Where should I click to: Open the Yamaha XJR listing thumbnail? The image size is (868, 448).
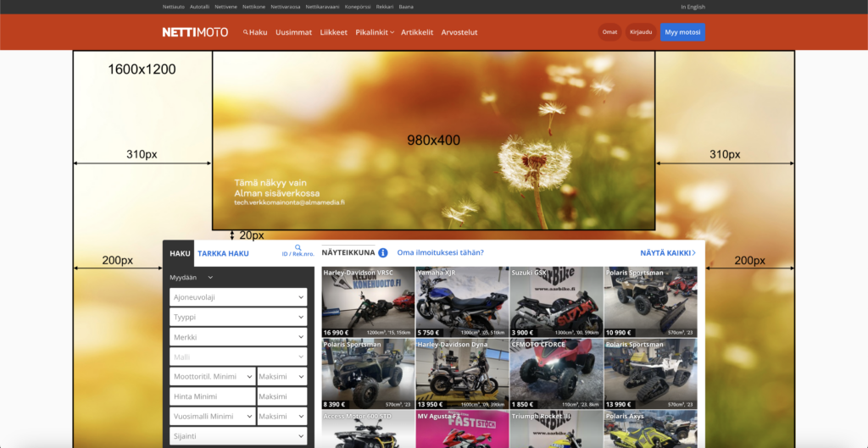[462, 302]
